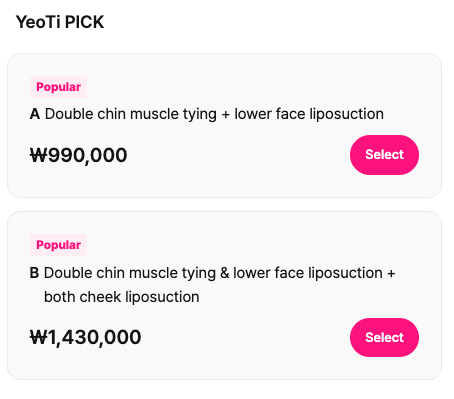
Task: Click the won symbol on option A price
Action: point(39,155)
